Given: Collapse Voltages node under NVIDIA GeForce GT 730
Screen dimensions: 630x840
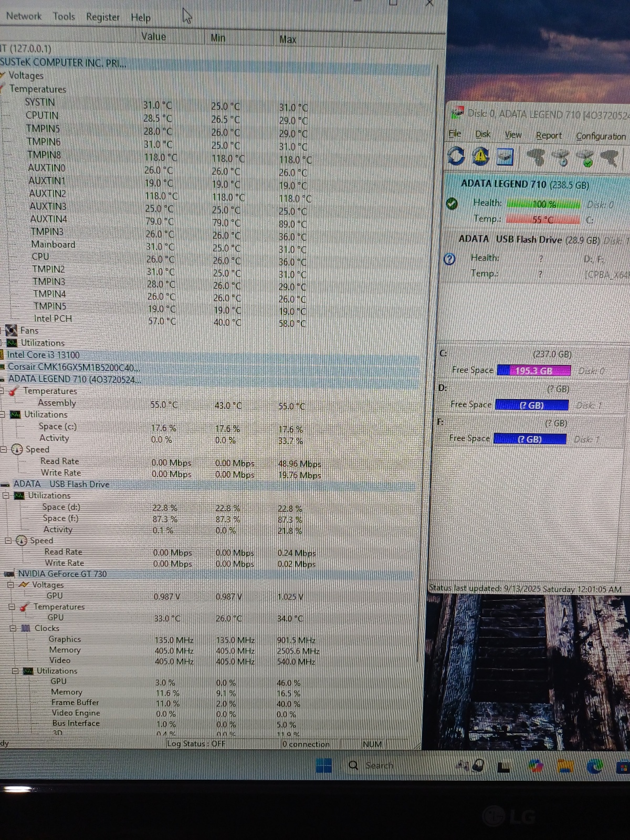Looking at the screenshot, I should point(10,585).
